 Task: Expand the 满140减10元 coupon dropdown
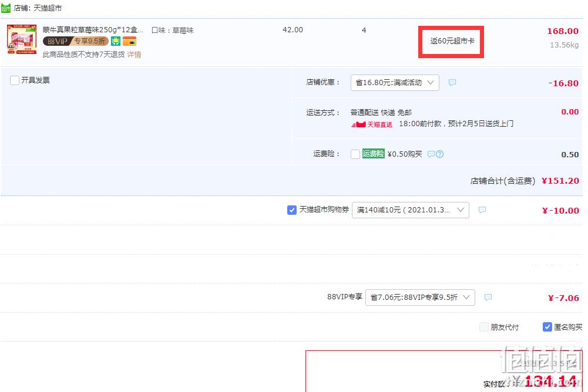(x=410, y=210)
